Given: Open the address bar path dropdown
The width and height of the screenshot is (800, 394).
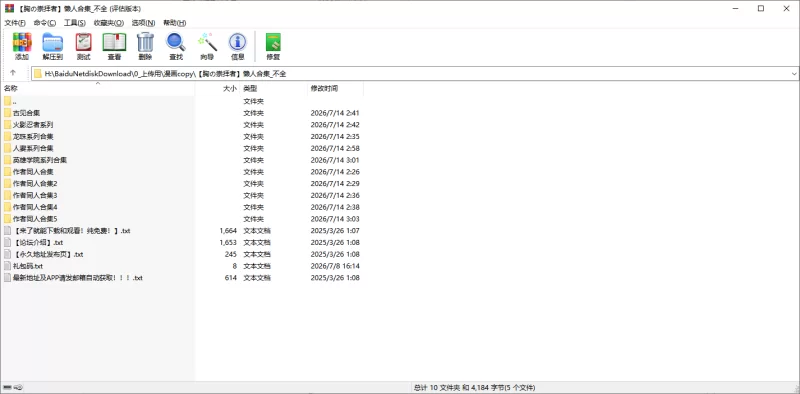Looking at the screenshot, I should click(794, 73).
